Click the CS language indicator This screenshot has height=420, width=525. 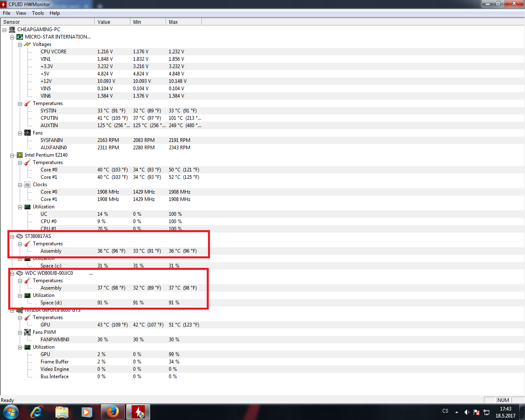coord(445,411)
